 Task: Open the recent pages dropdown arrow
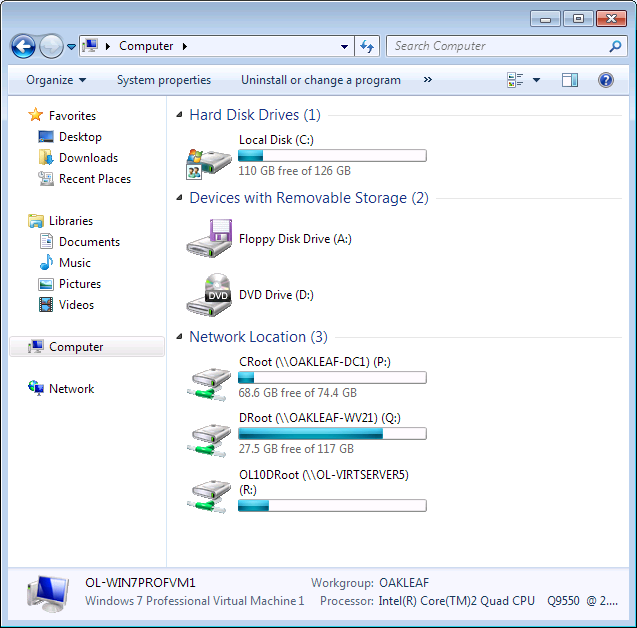tap(72, 47)
